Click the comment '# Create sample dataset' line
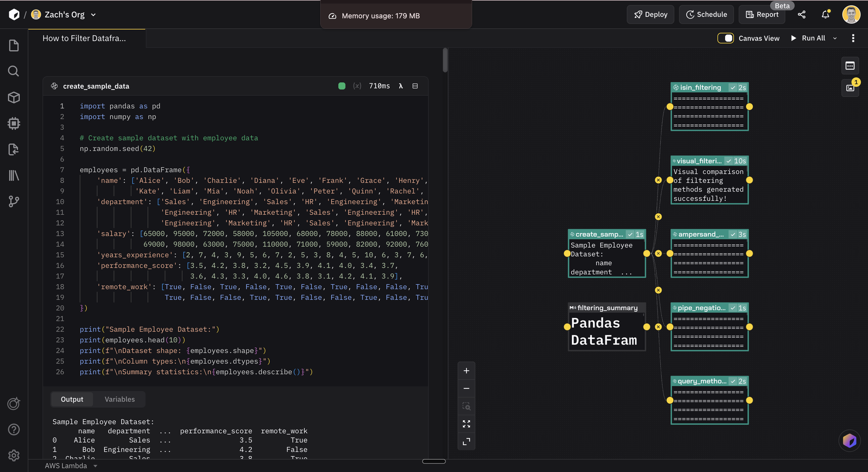This screenshot has height=472, width=868. point(169,138)
